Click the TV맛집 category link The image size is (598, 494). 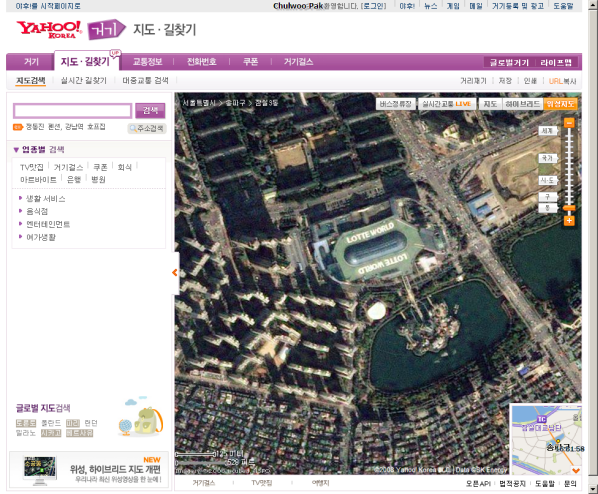click(32, 167)
